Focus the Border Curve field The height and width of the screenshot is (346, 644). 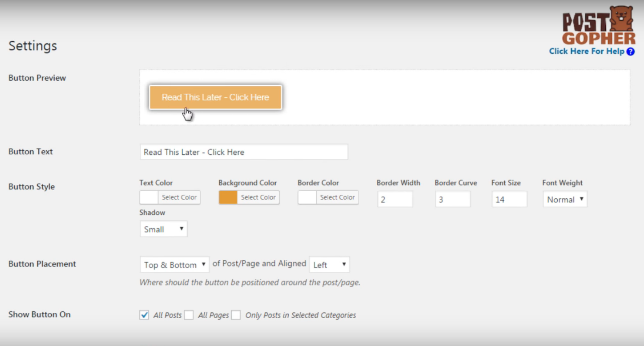(x=453, y=199)
